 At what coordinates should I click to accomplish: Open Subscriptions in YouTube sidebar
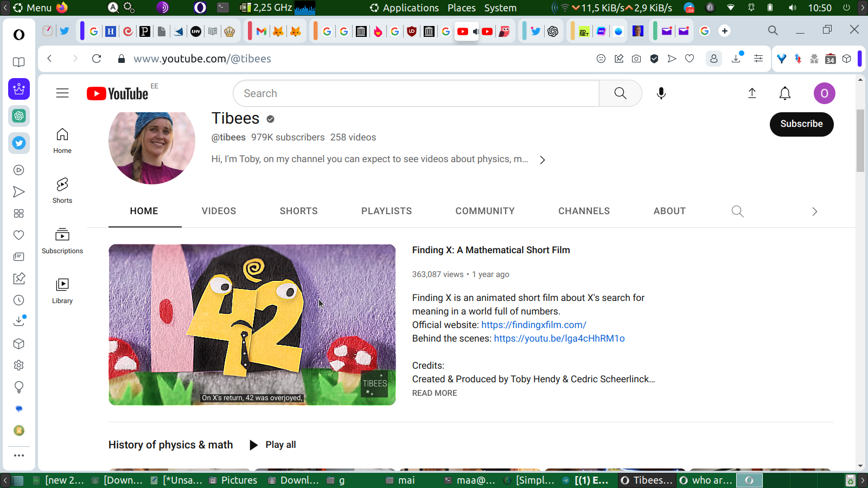coord(62,241)
